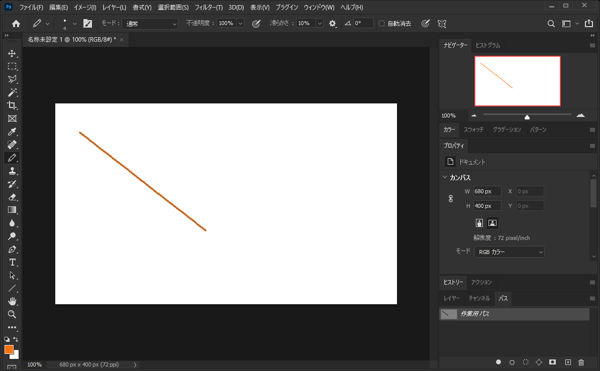The width and height of the screenshot is (600, 371).
Task: Set canvas orientation to portrait
Action: pos(479,223)
